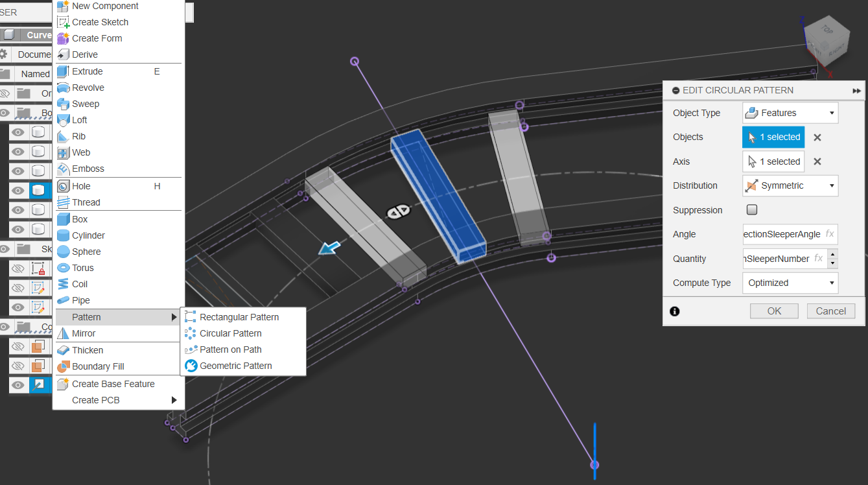Image resolution: width=868 pixels, height=485 pixels.
Task: Open the Object Type dropdown
Action: tap(790, 113)
